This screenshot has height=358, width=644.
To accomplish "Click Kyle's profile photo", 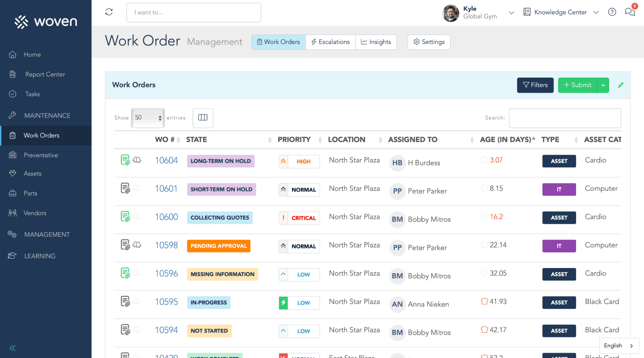I will [451, 13].
